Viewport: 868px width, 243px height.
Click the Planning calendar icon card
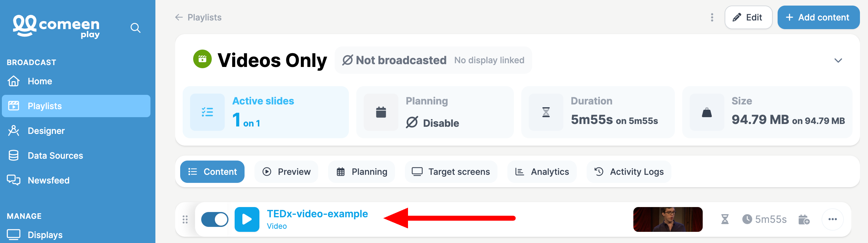(x=381, y=112)
